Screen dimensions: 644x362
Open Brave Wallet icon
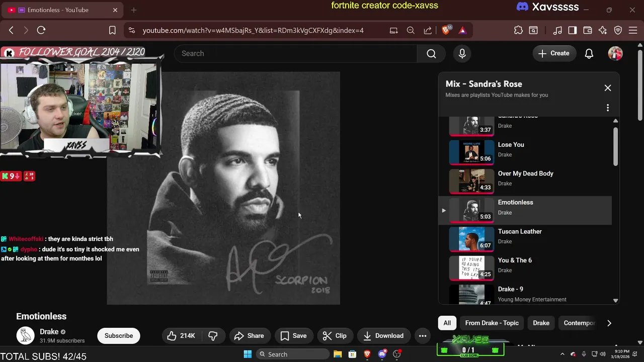coord(588,30)
